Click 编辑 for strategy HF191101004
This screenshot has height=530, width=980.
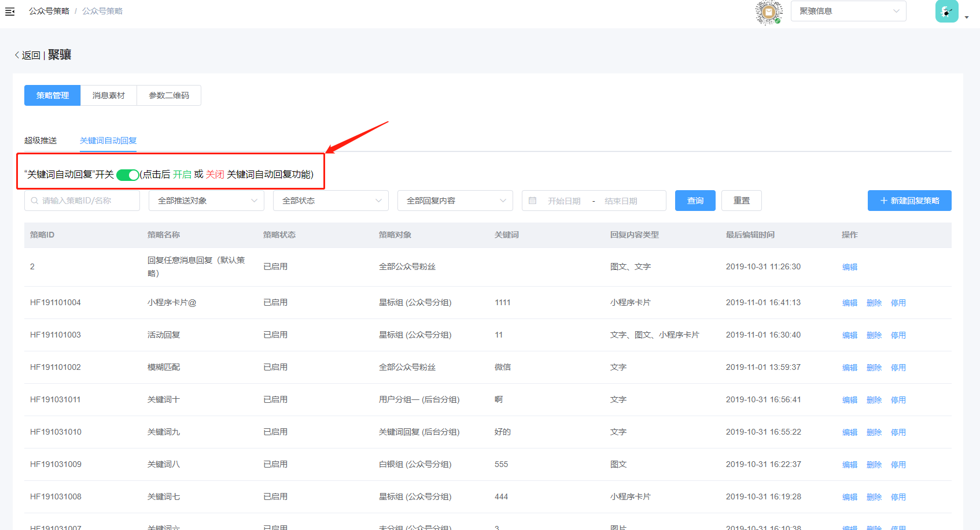click(849, 303)
